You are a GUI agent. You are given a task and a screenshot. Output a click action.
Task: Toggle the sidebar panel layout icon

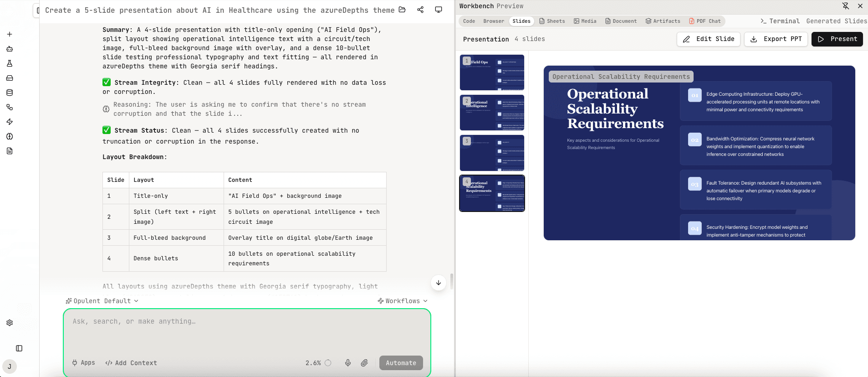click(19, 348)
